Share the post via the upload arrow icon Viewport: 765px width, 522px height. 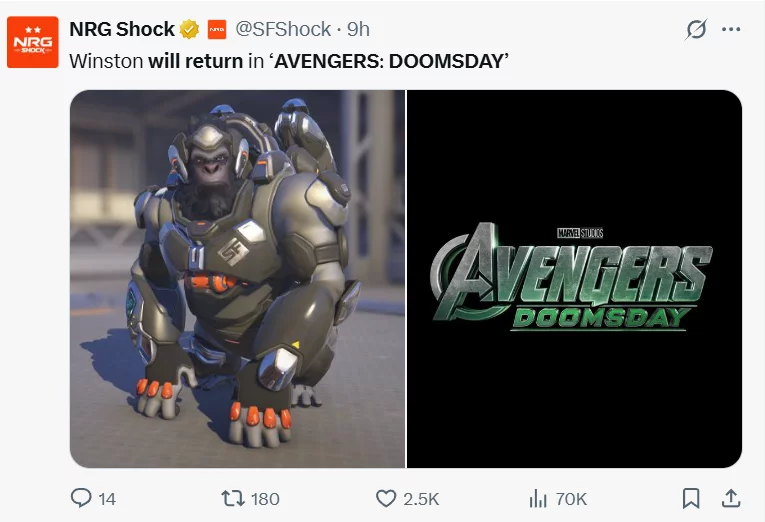point(731,498)
